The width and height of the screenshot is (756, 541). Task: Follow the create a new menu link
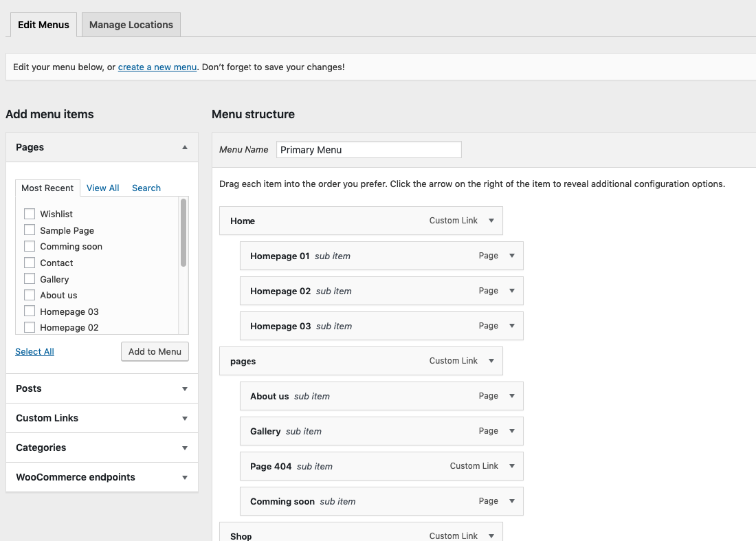pos(157,67)
